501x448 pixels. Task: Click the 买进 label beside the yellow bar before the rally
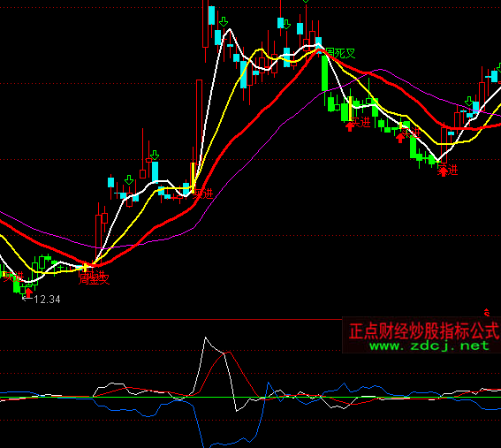point(203,194)
